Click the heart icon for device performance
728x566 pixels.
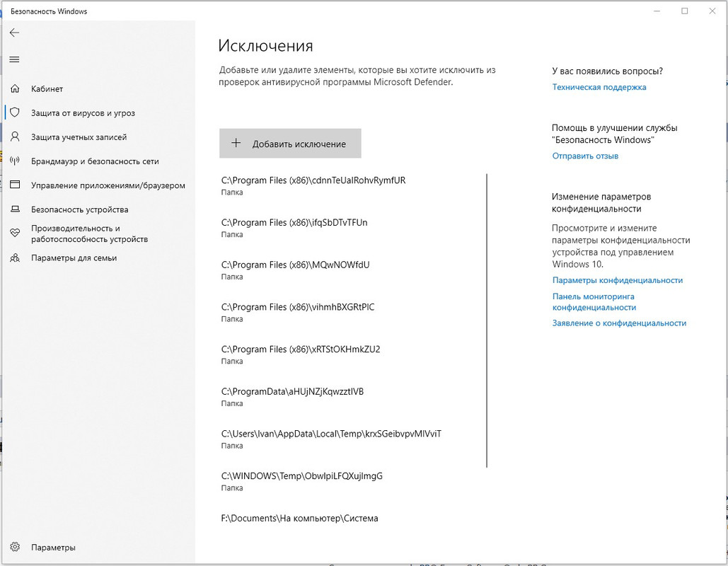click(x=15, y=233)
